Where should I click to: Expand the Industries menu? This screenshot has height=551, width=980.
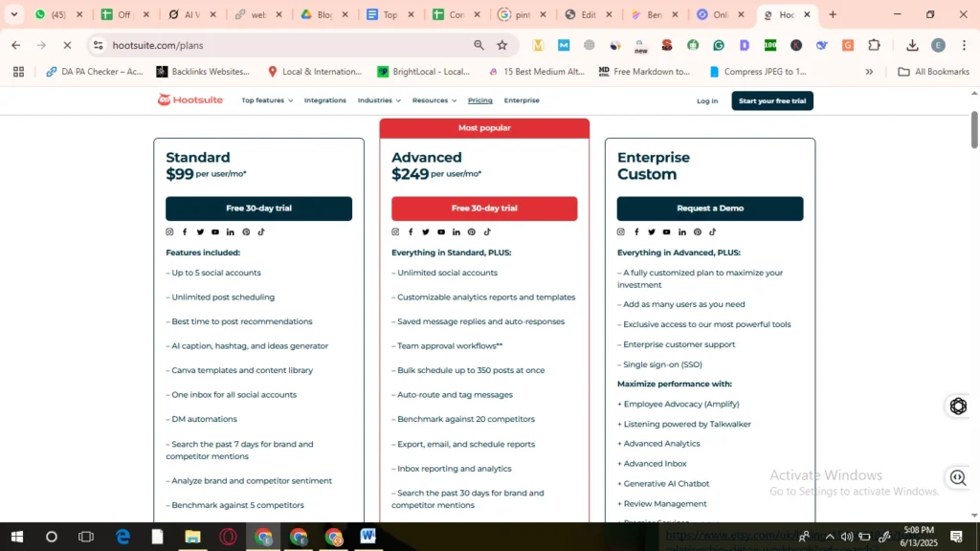point(379,100)
